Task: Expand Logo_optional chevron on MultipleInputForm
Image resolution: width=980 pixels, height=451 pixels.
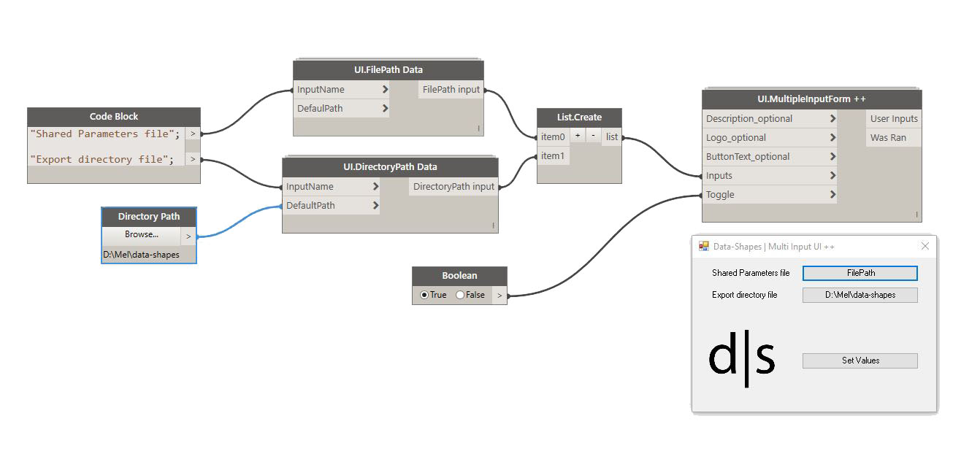Action: click(832, 138)
